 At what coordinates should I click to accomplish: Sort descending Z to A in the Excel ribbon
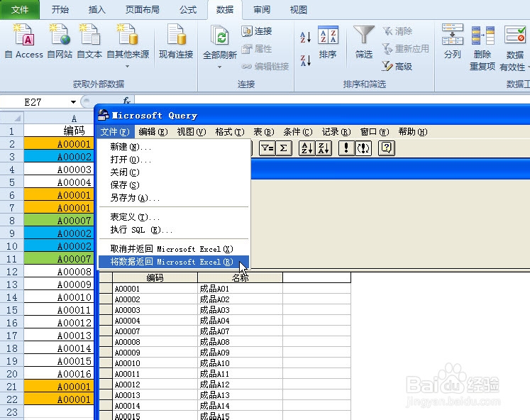[x=306, y=61]
